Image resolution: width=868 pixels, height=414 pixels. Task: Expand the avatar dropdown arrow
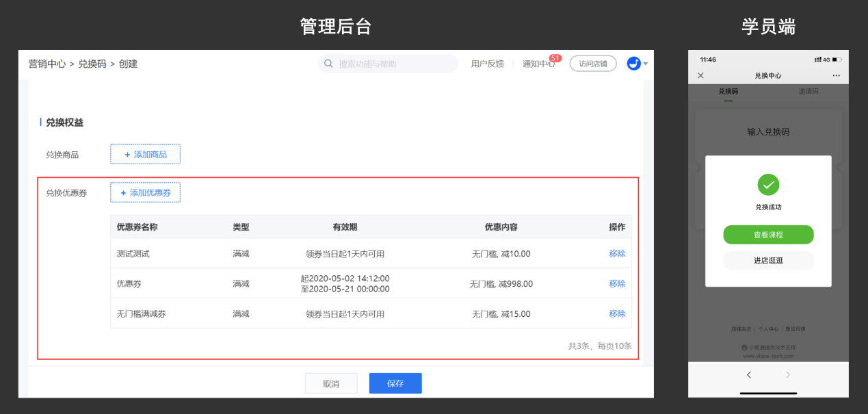point(646,64)
